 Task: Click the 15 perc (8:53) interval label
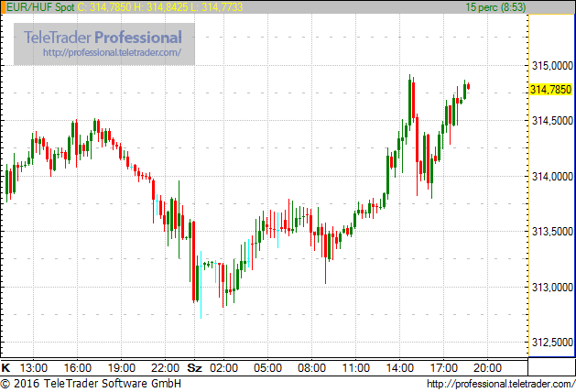pyautogui.click(x=495, y=7)
